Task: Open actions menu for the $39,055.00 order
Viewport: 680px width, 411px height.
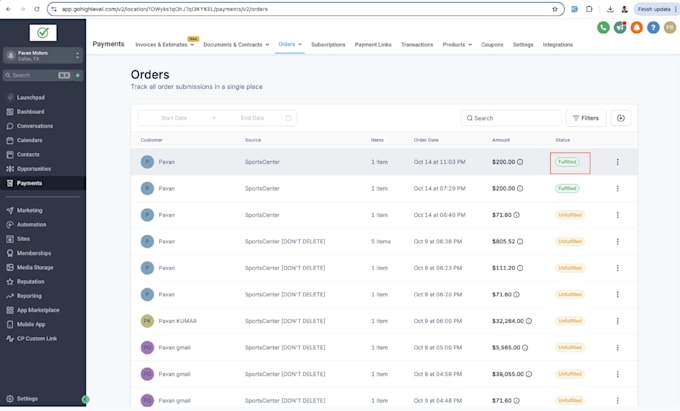Action: click(x=618, y=374)
